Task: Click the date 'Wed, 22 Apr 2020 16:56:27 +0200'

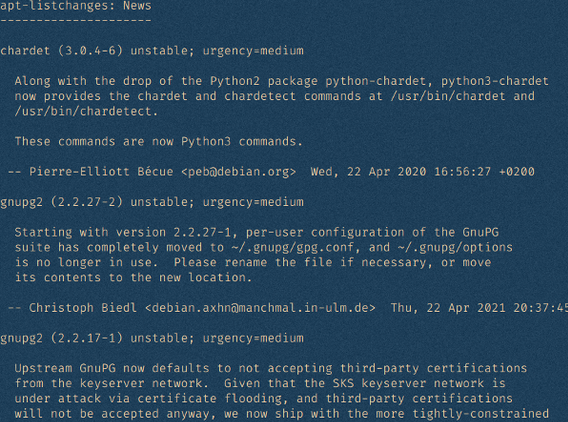Action: pos(422,172)
